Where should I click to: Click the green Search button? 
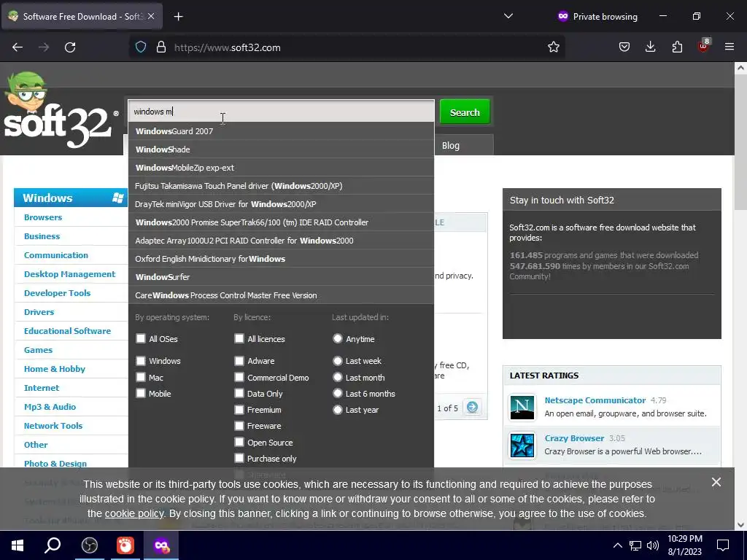coord(465,112)
